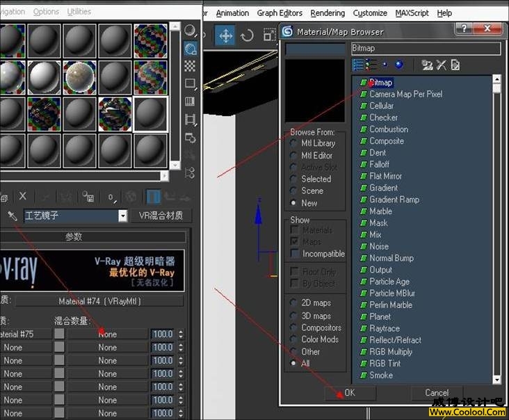Toggle Incompatible checkbox
Viewport: 509px width, 420px height.
(x=295, y=253)
